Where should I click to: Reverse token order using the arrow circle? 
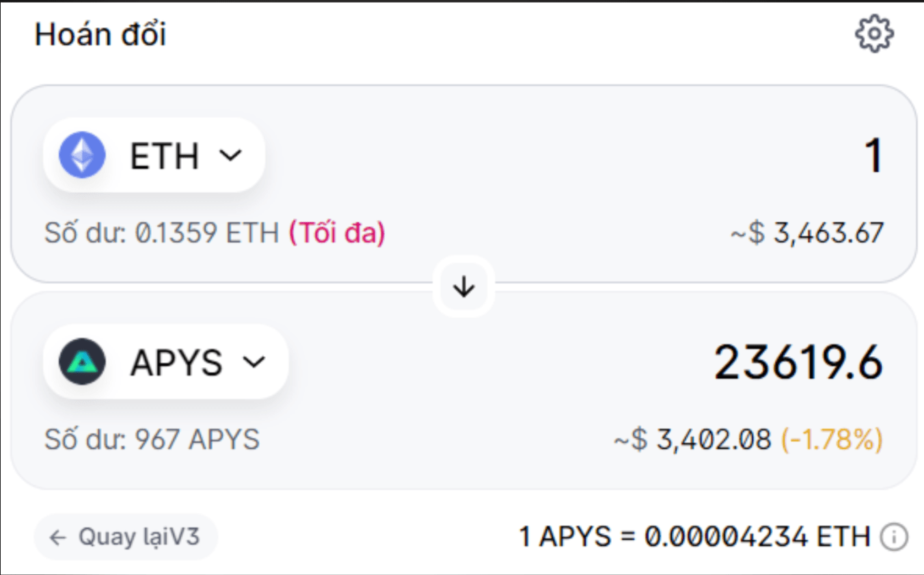coord(463,287)
